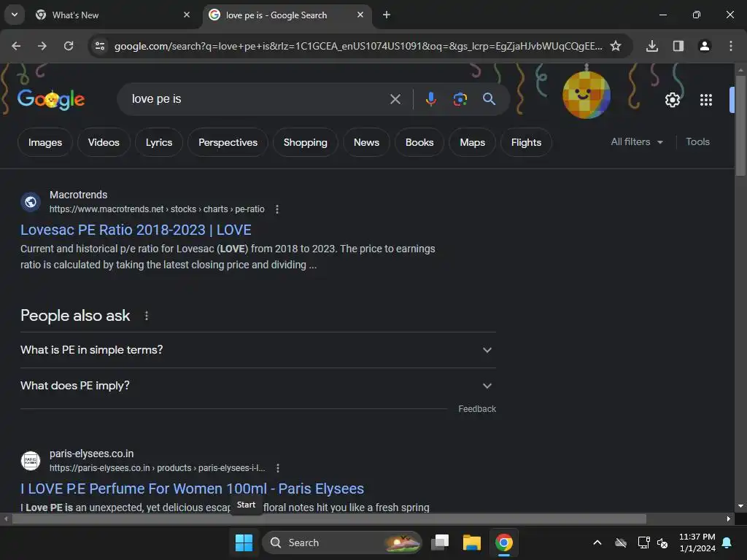The height and width of the screenshot is (560, 747).
Task: Open the Chrome profile icon
Action: pos(705,46)
